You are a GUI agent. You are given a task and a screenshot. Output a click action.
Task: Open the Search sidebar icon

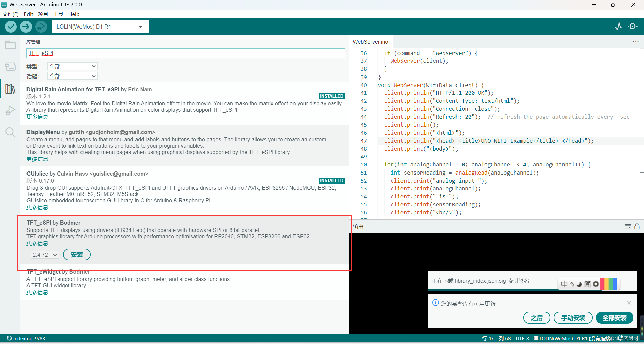pyautogui.click(x=10, y=132)
